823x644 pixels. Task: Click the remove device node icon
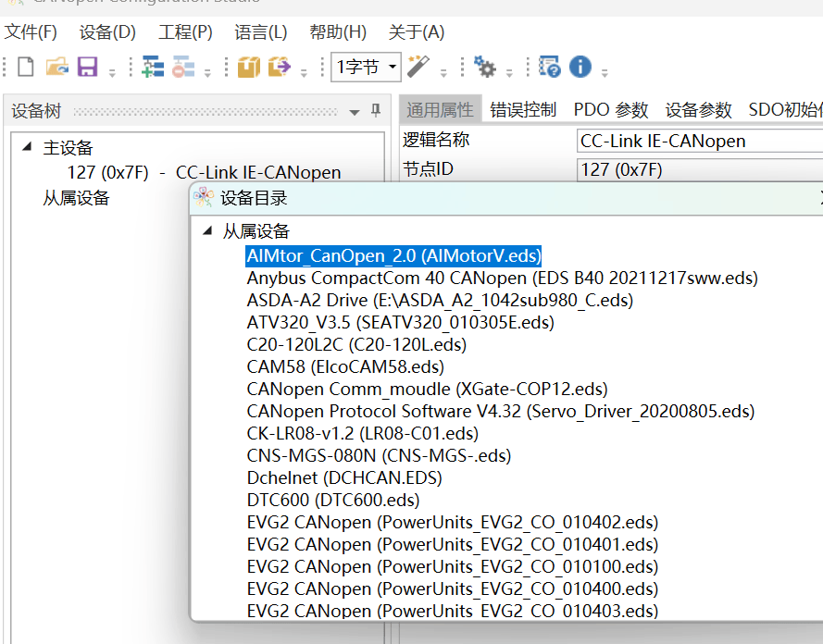183,68
